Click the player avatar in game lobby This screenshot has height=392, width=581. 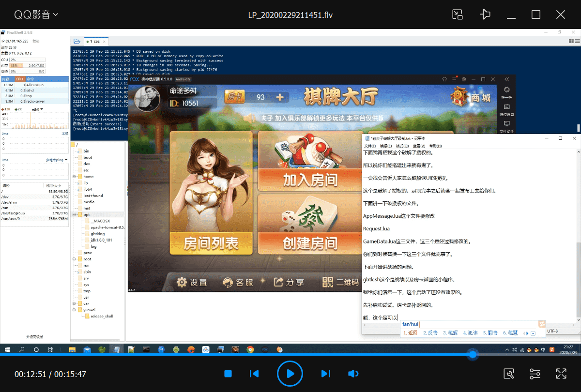(x=148, y=98)
